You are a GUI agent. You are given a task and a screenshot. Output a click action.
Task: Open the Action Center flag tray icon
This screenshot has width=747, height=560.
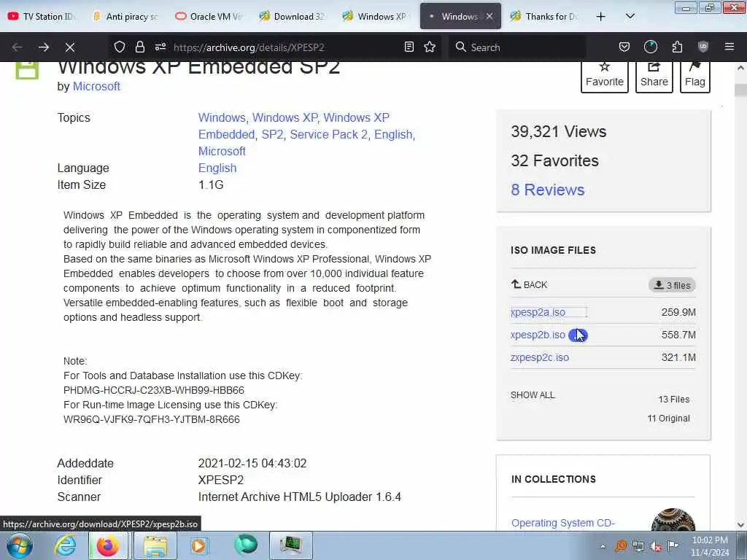[673, 545]
